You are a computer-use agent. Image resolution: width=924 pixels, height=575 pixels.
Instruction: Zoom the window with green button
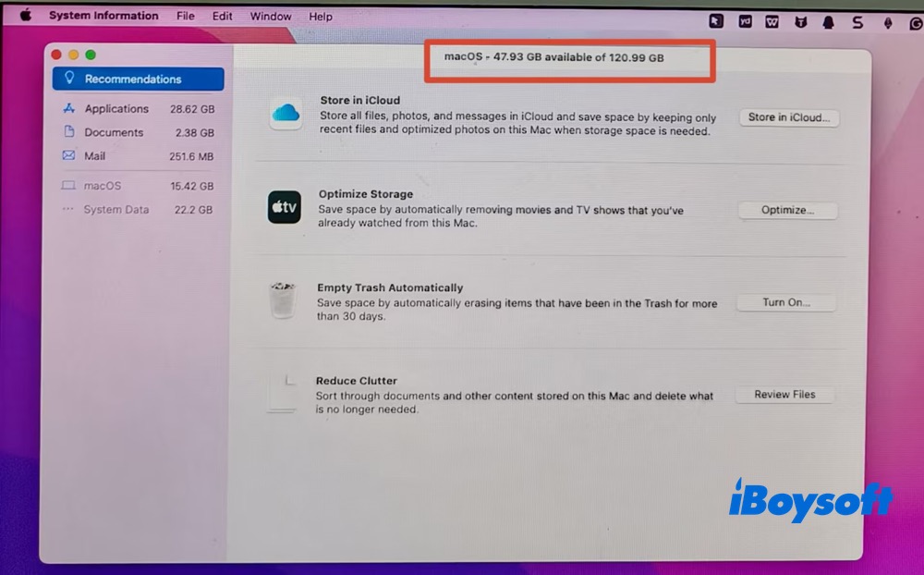click(x=91, y=55)
